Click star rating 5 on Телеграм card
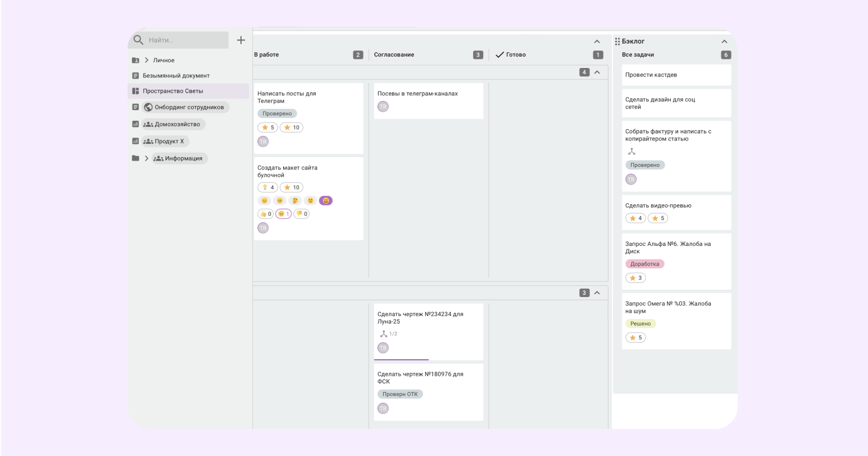Viewport: 868px width, 456px height. [267, 127]
